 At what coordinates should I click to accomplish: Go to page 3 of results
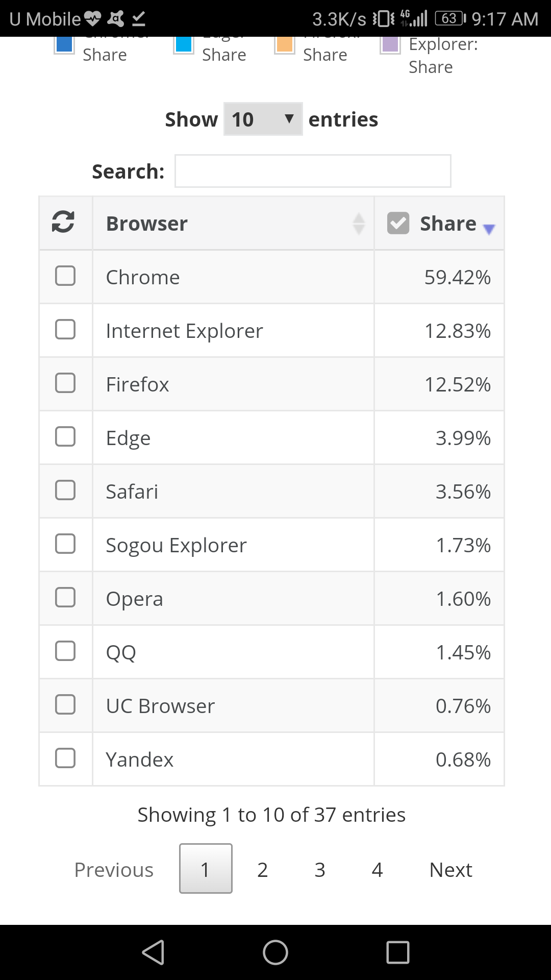[320, 869]
